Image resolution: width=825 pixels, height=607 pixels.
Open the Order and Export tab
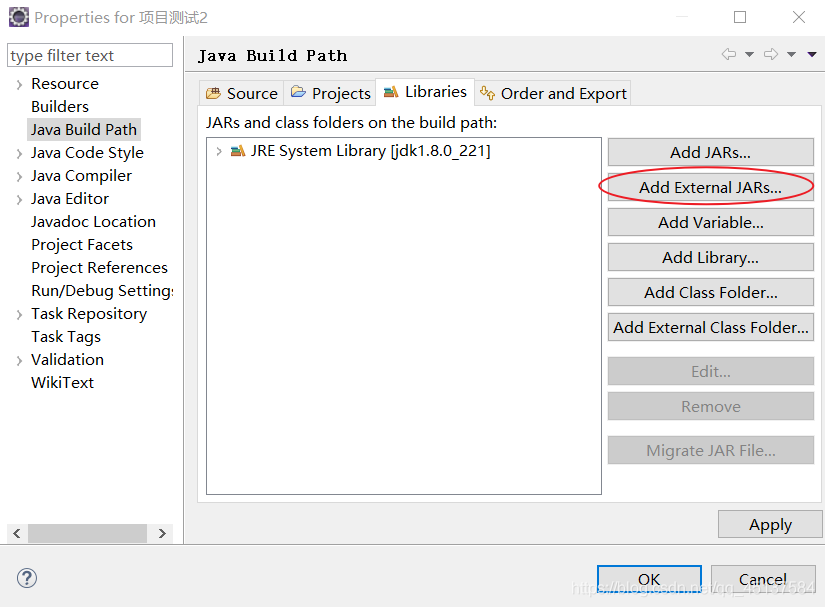pos(553,94)
